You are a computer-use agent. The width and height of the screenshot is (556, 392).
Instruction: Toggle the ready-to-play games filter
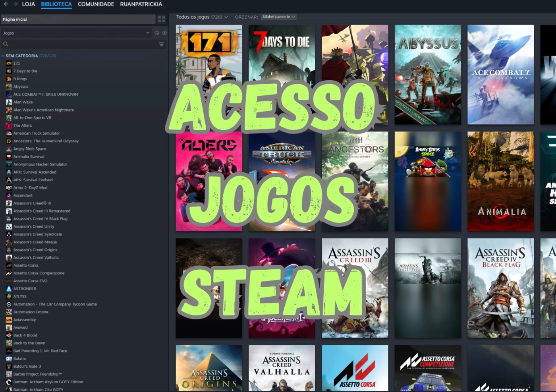pos(164,33)
